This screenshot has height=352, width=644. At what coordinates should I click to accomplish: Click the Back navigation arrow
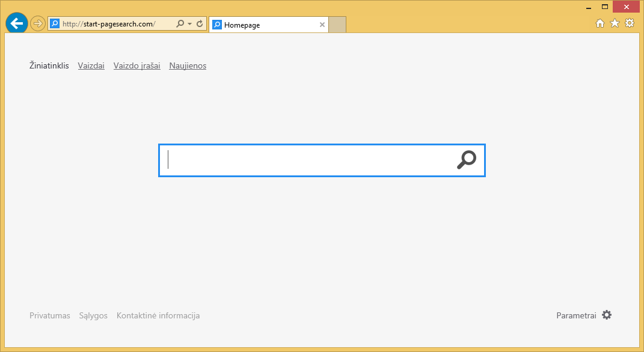pos(16,23)
